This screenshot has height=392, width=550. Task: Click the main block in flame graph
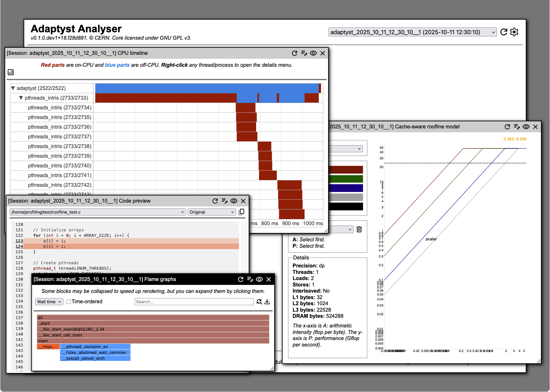[x=153, y=341]
